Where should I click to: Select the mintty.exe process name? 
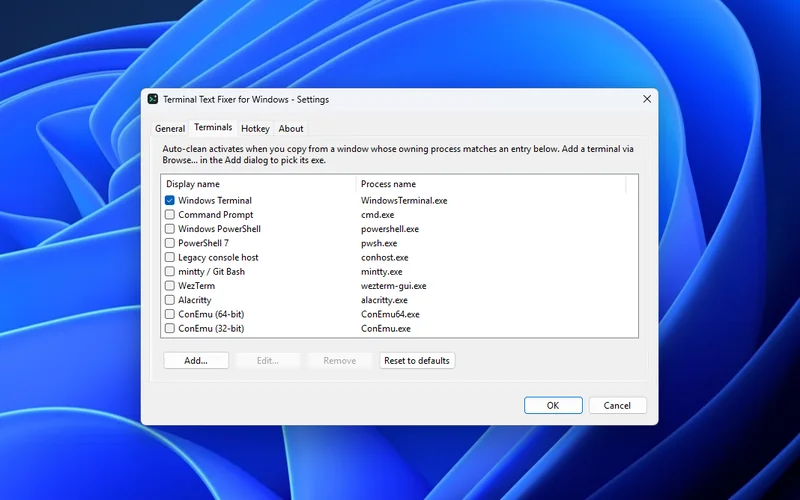pyautogui.click(x=382, y=272)
